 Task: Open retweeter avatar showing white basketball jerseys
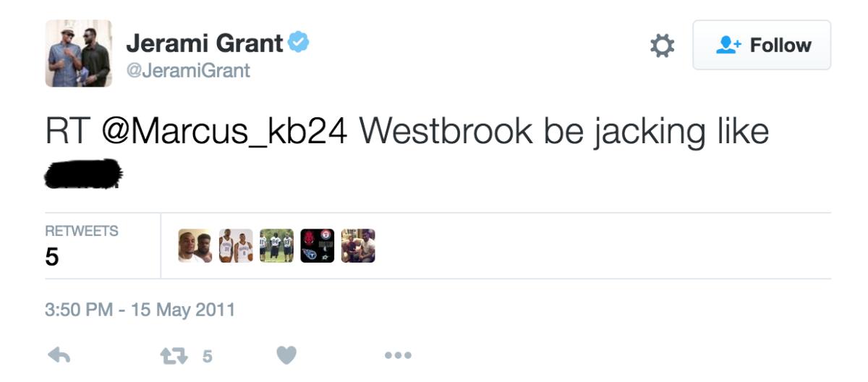[x=236, y=246]
